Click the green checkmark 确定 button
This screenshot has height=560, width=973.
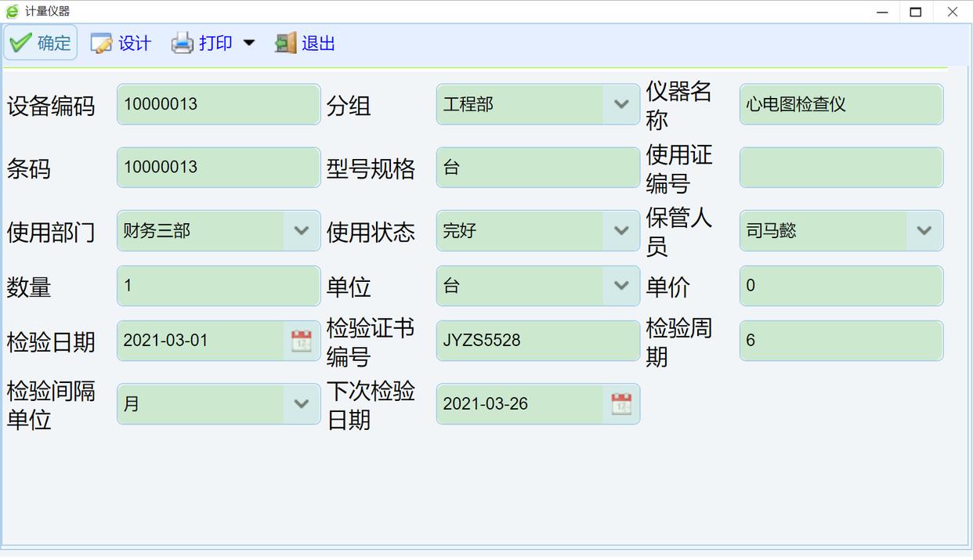pyautogui.click(x=41, y=43)
